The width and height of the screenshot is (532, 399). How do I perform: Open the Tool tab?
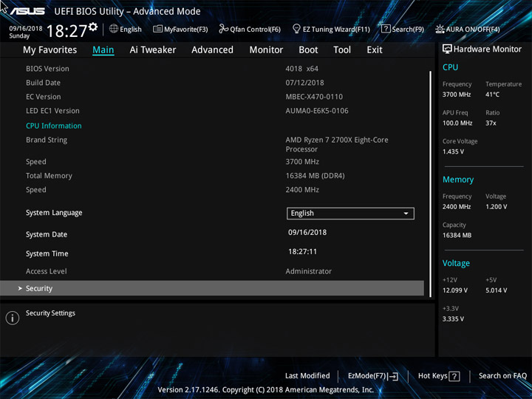[342, 50]
